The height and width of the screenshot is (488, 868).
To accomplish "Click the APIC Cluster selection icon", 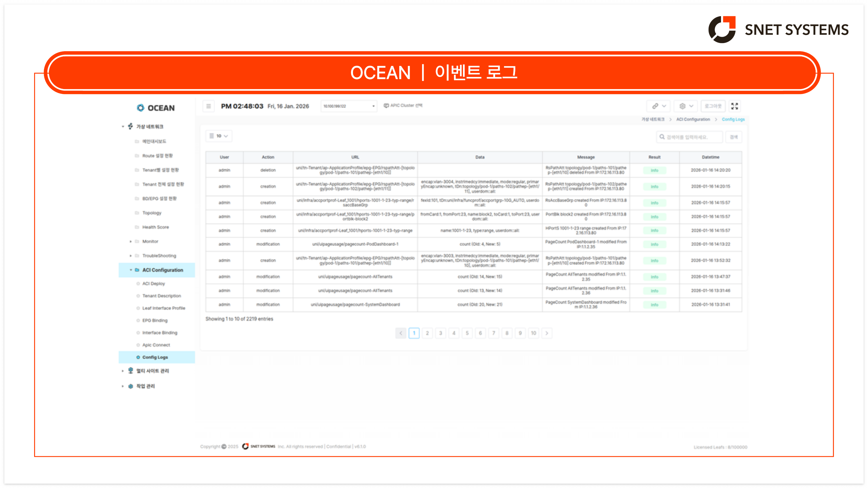I will 386,105.
